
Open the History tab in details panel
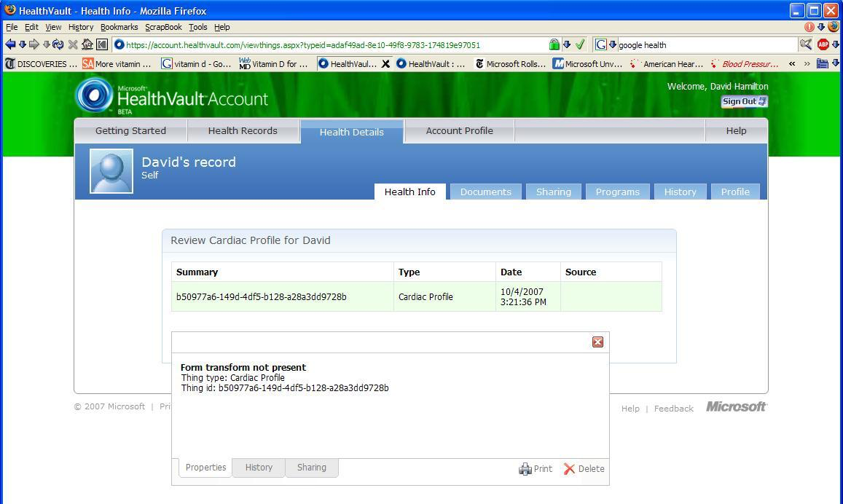point(259,468)
